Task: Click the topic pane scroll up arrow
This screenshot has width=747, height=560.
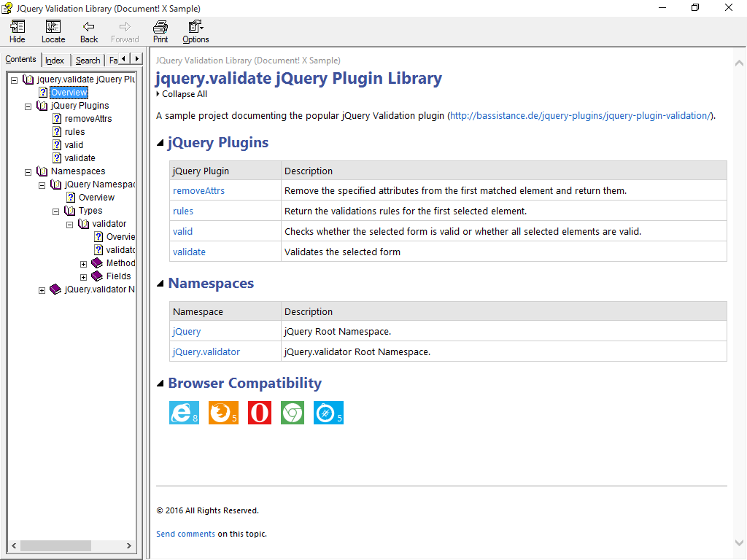Action: [x=739, y=63]
